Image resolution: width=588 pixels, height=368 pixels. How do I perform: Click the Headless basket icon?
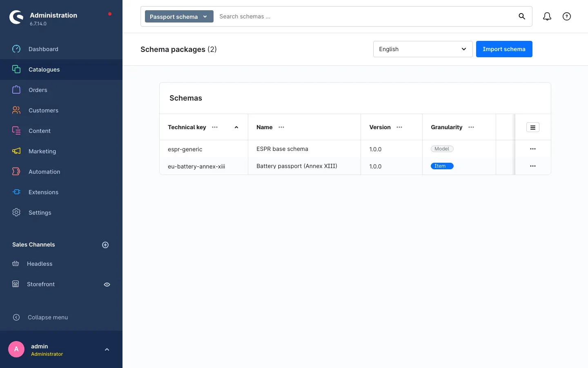coord(16,264)
